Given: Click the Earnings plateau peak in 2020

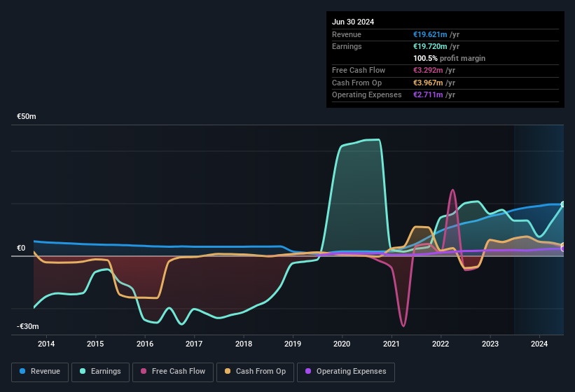Looking at the screenshot, I should coord(372,139).
